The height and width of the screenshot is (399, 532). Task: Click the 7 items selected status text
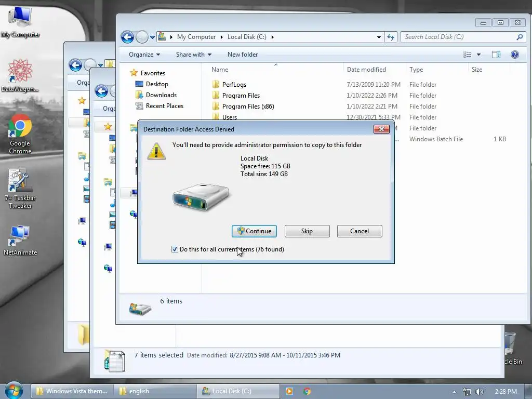point(158,355)
